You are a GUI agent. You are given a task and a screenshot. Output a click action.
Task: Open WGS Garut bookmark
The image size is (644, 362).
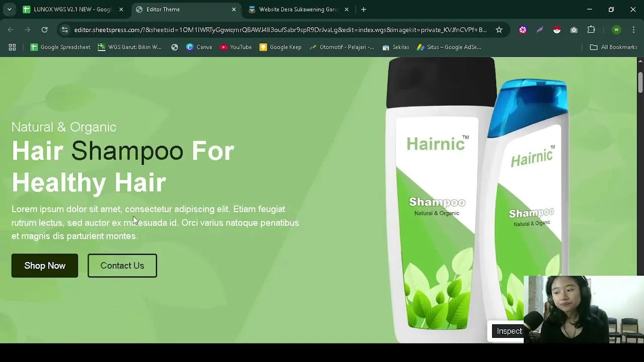pos(130,47)
